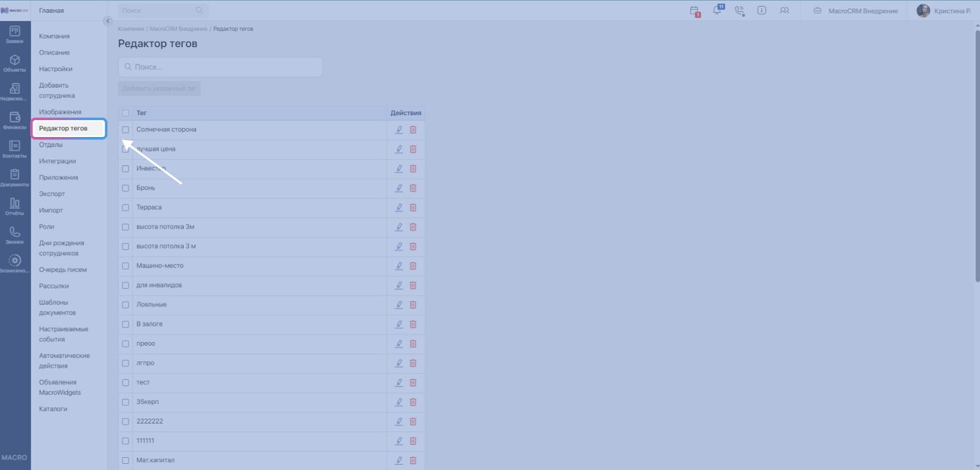Open the MacroCRM Внедрение company selector
This screenshot has width=980, height=470.
pos(856,11)
